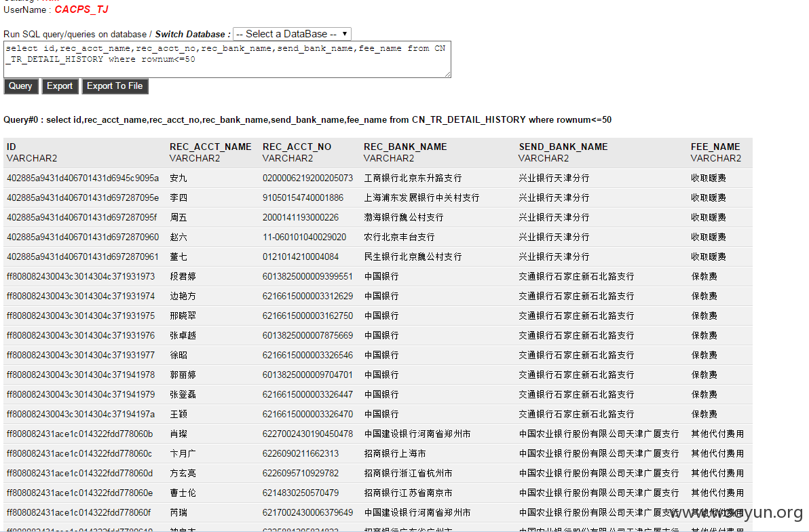Select bank cell 上海浦东发展银行中关村支行
The width and height of the screenshot is (809, 532).
coord(421,197)
